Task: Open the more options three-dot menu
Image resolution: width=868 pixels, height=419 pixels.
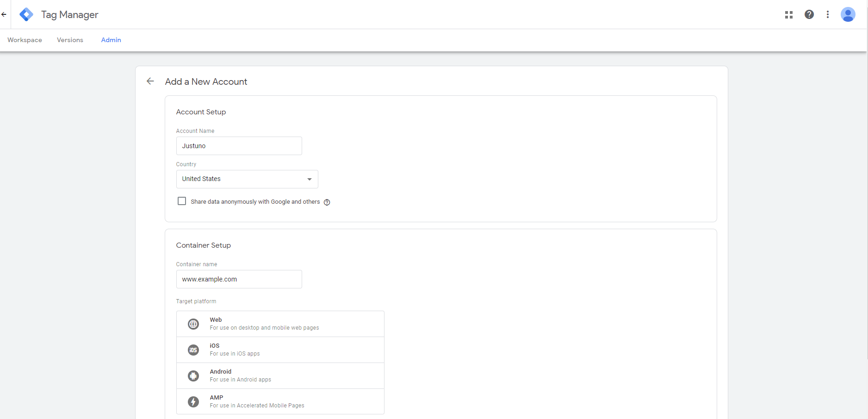Action: [x=828, y=14]
